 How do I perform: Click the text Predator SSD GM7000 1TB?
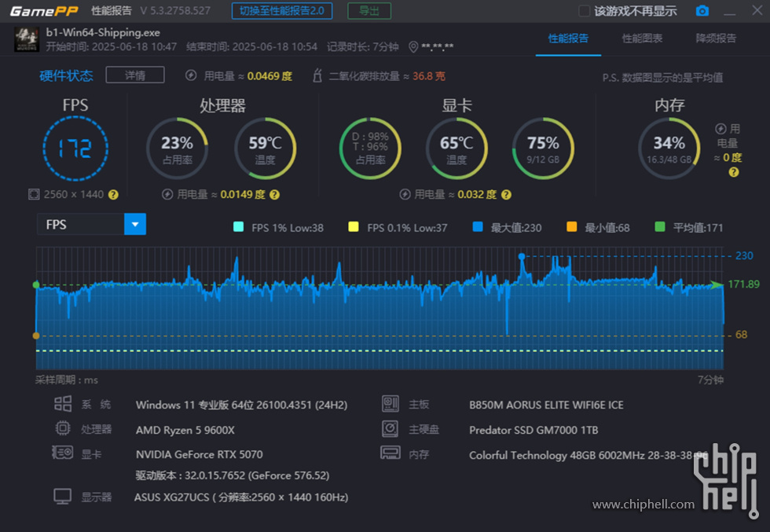(533, 430)
